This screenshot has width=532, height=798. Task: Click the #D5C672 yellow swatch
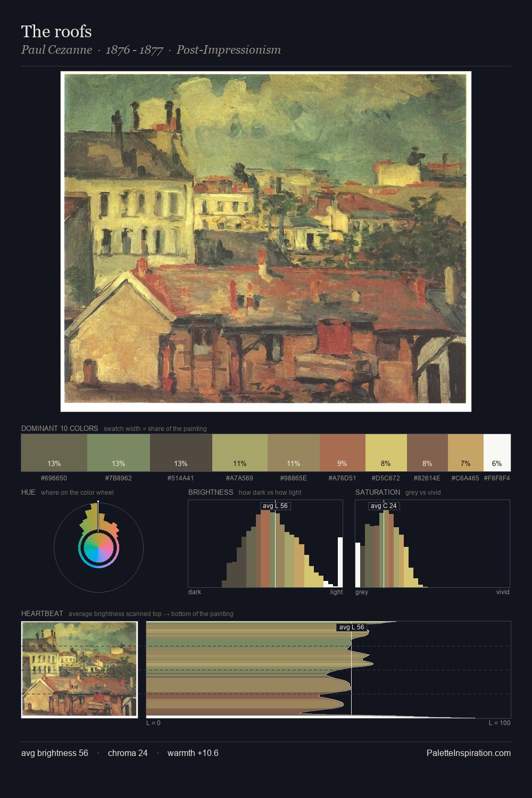386,453
